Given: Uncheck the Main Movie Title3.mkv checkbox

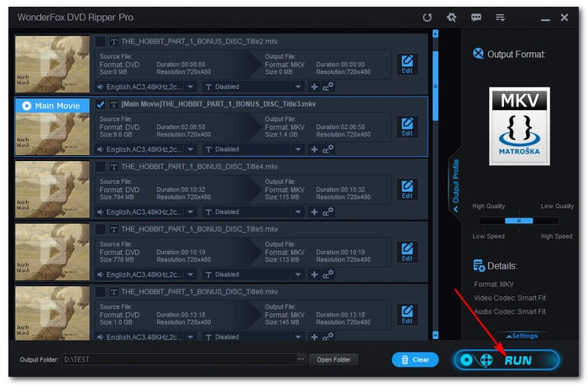Looking at the screenshot, I should point(100,104).
